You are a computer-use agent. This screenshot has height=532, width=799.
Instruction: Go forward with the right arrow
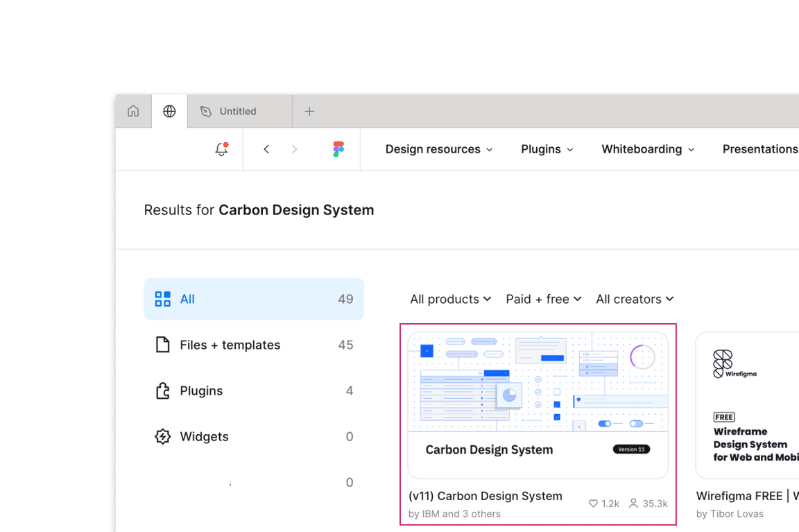click(294, 149)
